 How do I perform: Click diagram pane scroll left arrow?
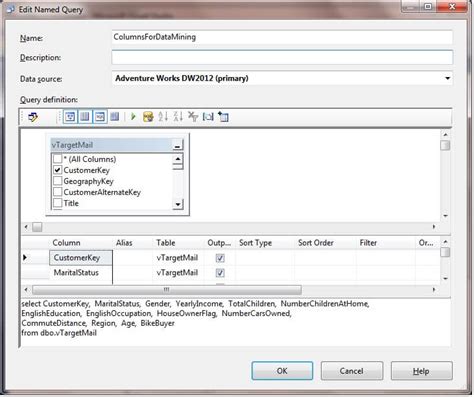click(x=26, y=227)
